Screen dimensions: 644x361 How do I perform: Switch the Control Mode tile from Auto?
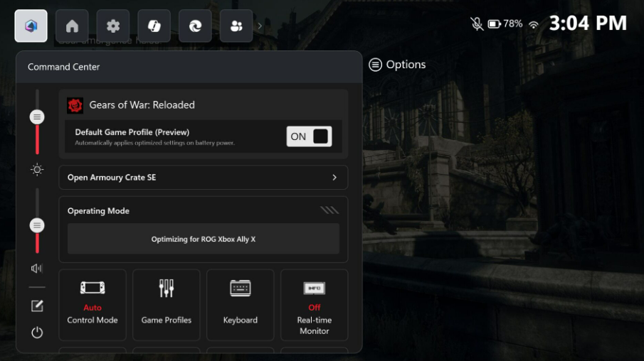[93, 304]
